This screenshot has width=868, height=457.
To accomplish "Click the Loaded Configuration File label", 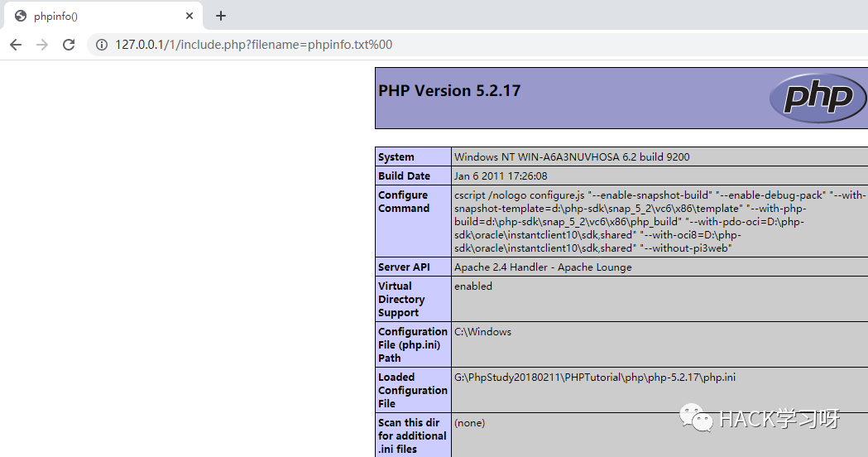I will tap(413, 390).
